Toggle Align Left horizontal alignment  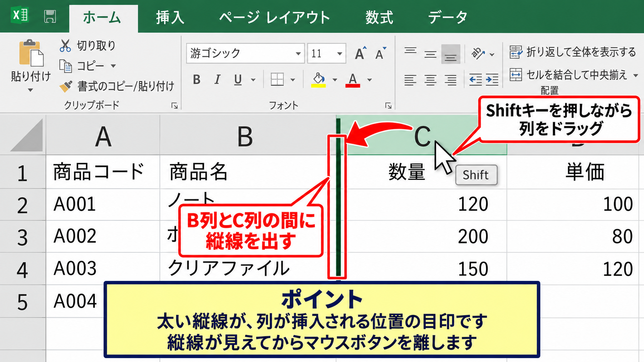tap(410, 80)
